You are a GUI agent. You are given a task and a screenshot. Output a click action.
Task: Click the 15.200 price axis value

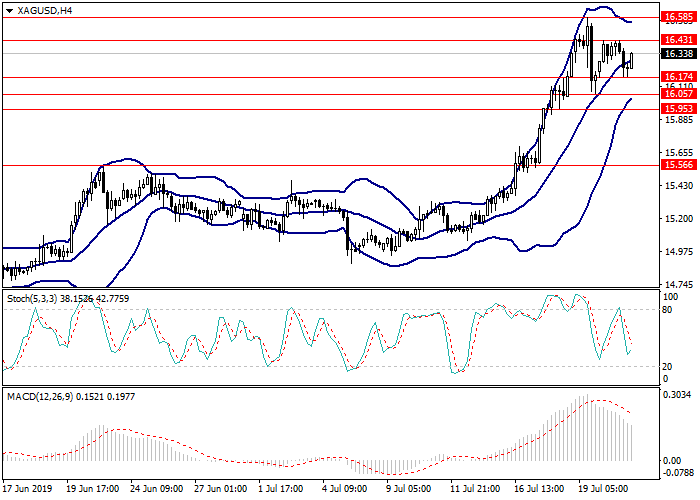click(x=677, y=219)
